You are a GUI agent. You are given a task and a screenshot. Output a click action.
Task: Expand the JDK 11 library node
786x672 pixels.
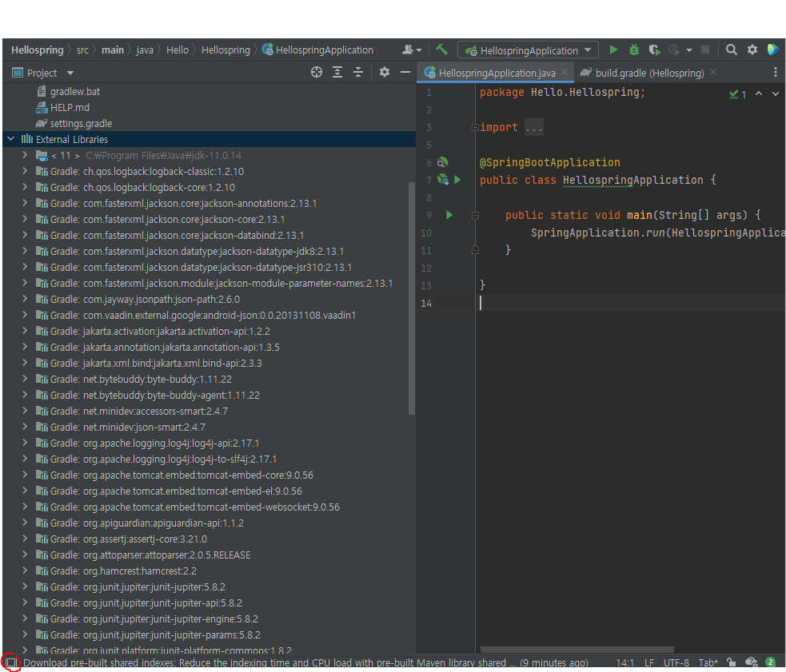click(x=25, y=155)
